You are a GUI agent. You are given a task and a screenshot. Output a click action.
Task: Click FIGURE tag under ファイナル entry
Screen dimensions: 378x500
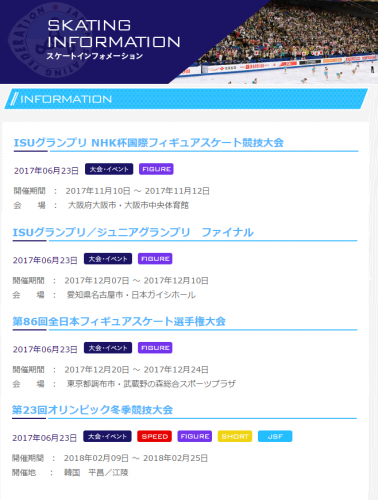(x=155, y=259)
